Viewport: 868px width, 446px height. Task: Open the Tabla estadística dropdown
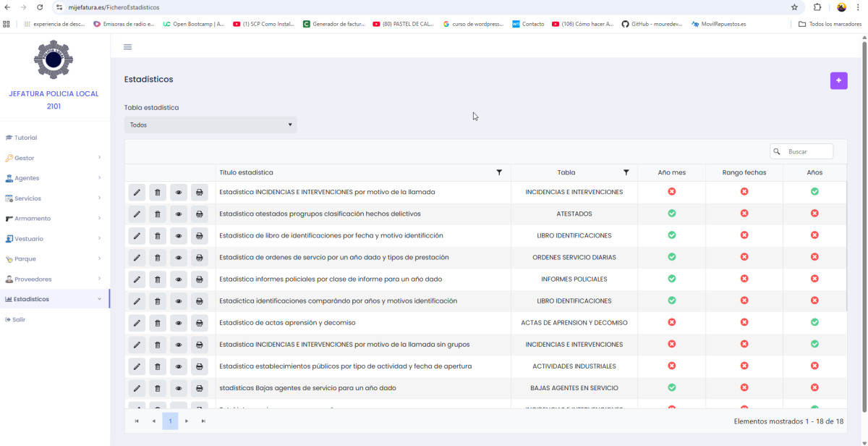pyautogui.click(x=210, y=125)
